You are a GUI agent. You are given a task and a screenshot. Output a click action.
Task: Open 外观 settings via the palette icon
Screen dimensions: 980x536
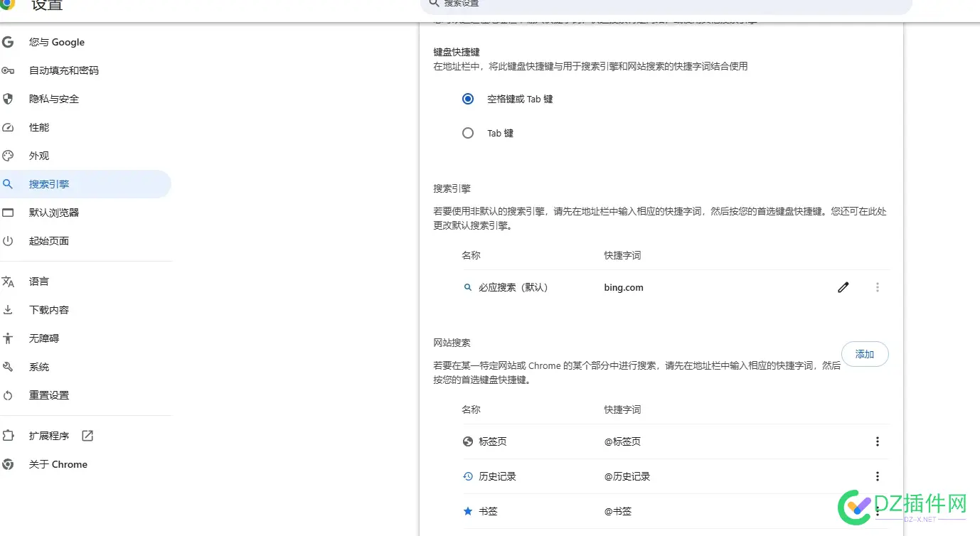click(x=8, y=156)
